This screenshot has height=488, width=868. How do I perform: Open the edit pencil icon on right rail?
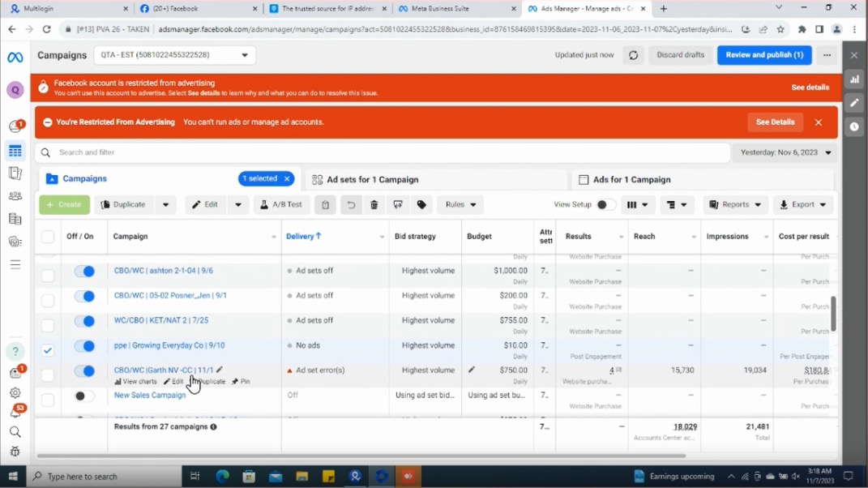click(855, 103)
